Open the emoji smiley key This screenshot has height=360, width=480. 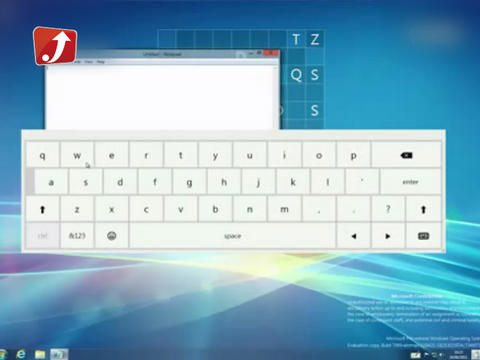(x=112, y=236)
